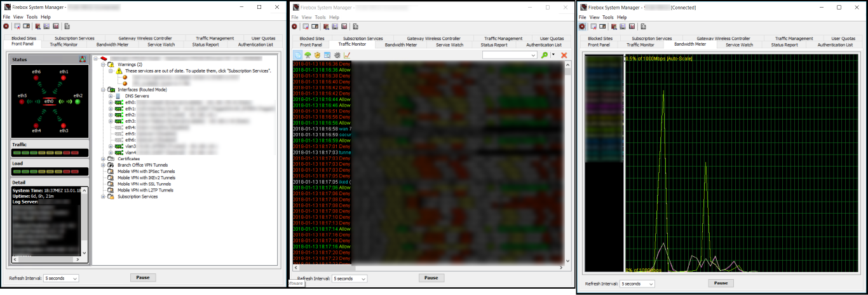Expand the eth0 interface tree node
The height and width of the screenshot is (295, 868).
[111, 102]
